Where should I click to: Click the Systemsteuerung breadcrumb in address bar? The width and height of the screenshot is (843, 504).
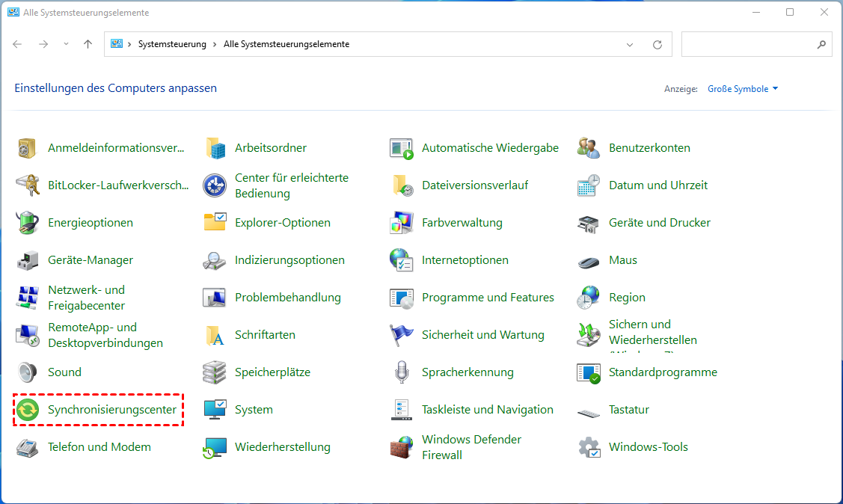tap(172, 44)
